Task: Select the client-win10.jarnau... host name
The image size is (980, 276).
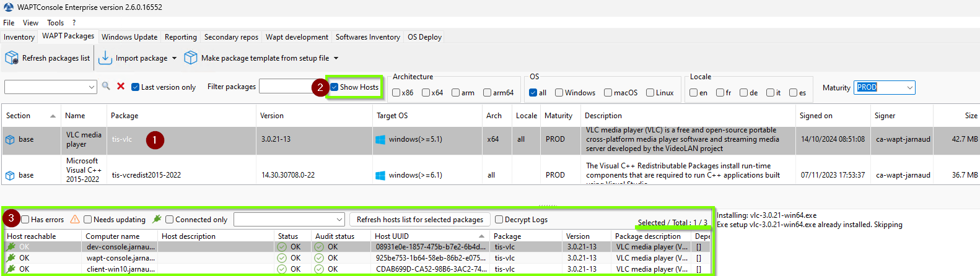Action: tap(121, 269)
